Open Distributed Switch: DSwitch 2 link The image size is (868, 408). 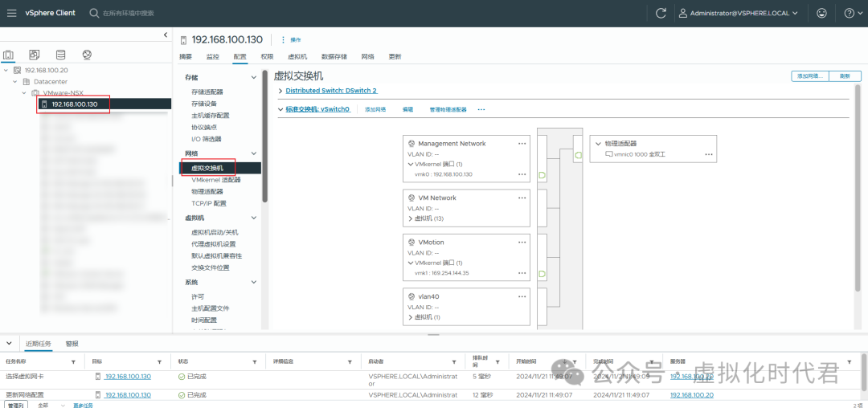point(331,90)
